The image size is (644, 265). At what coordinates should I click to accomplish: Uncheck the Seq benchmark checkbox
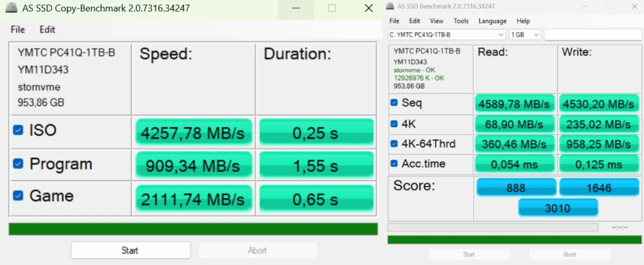tap(394, 102)
